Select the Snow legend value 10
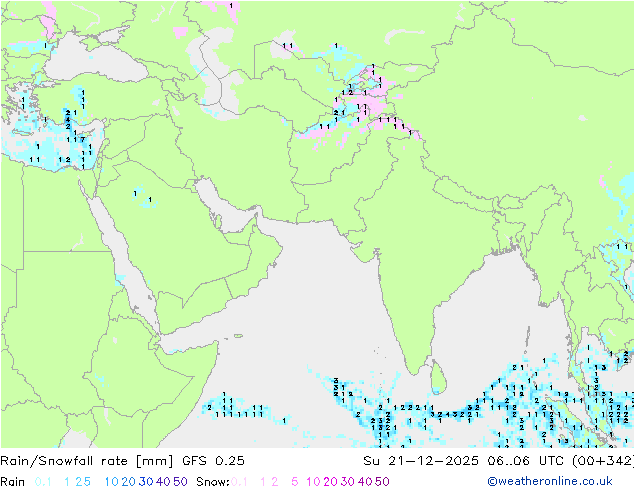This screenshot has height=490, width=634. coord(313,482)
